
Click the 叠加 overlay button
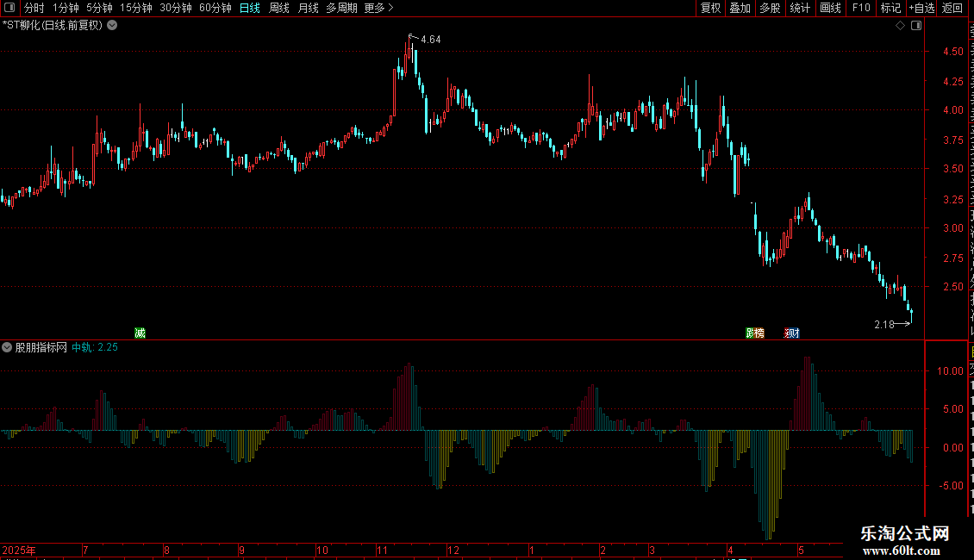(740, 8)
